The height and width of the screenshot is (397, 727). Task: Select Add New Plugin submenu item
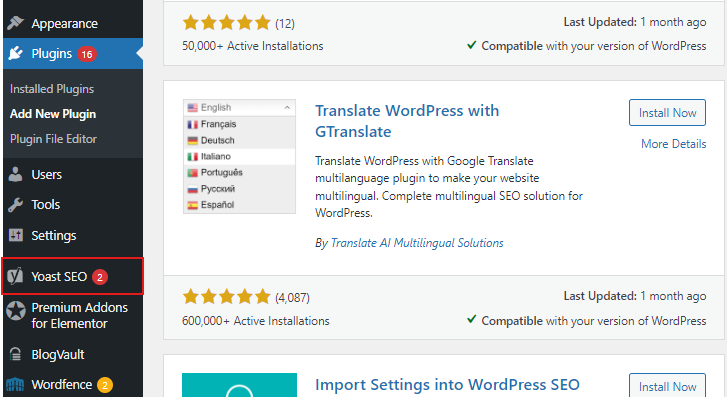[53, 114]
